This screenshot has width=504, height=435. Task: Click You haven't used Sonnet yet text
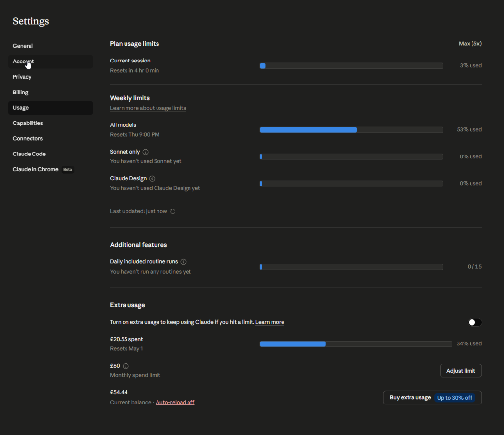point(146,161)
